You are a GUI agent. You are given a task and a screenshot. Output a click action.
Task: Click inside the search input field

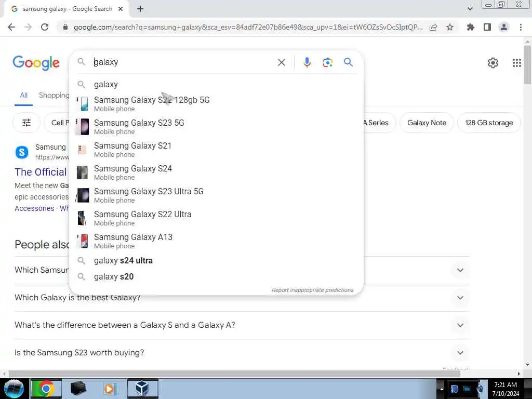point(183,62)
